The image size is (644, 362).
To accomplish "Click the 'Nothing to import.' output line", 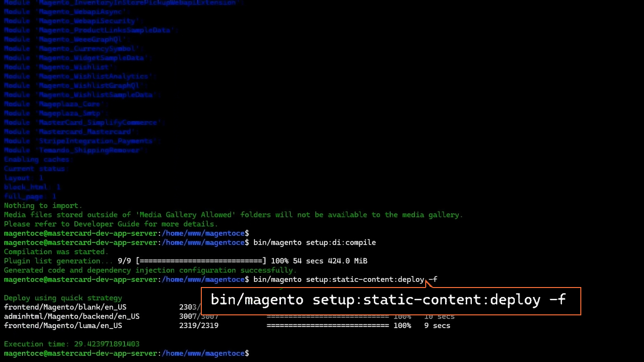I will [x=43, y=206].
